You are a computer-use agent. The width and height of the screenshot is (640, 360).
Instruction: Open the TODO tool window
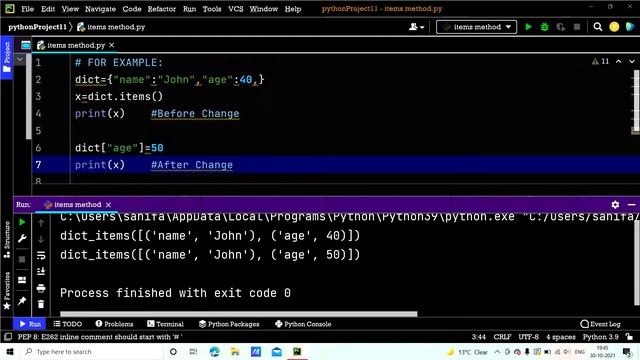pyautogui.click(x=68, y=324)
